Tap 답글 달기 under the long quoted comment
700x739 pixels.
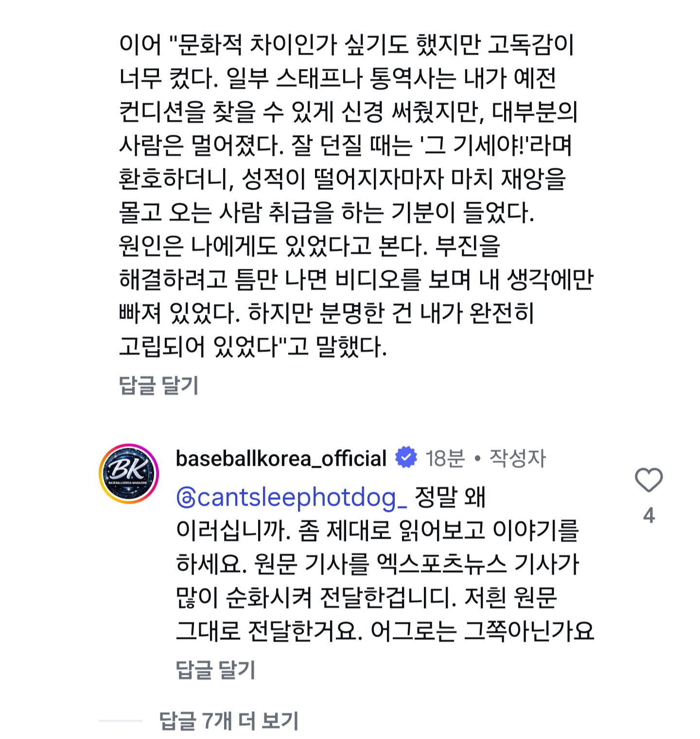[159, 386]
